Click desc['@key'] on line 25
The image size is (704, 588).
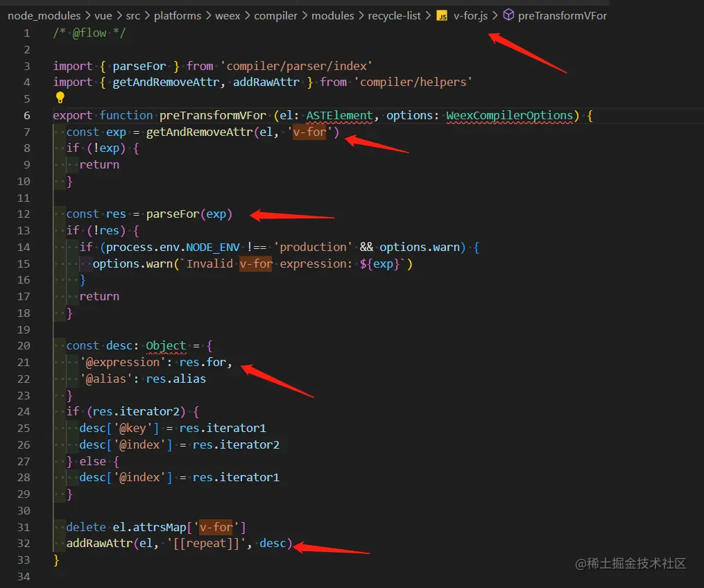point(119,429)
